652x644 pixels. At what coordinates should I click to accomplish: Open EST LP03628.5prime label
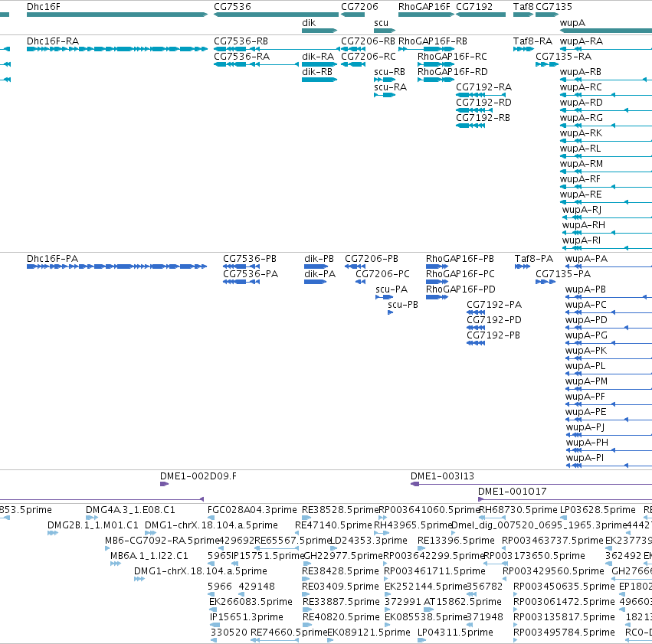(598, 510)
